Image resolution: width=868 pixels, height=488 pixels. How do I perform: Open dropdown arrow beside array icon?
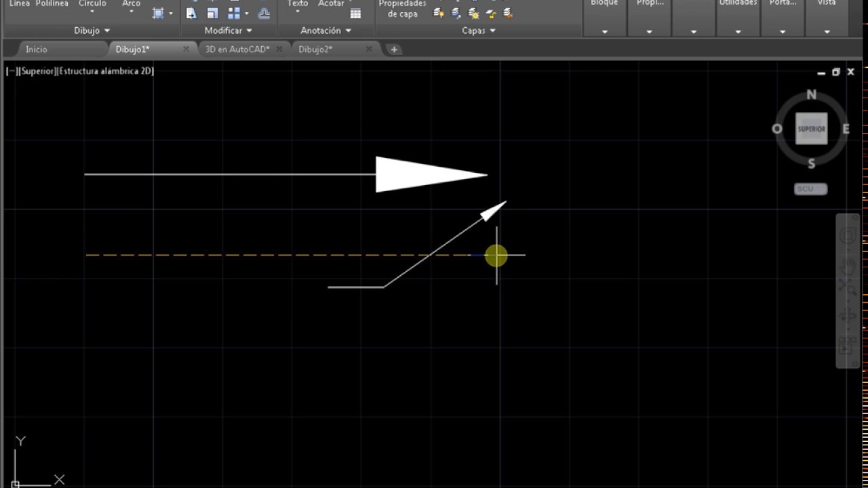coord(246,14)
